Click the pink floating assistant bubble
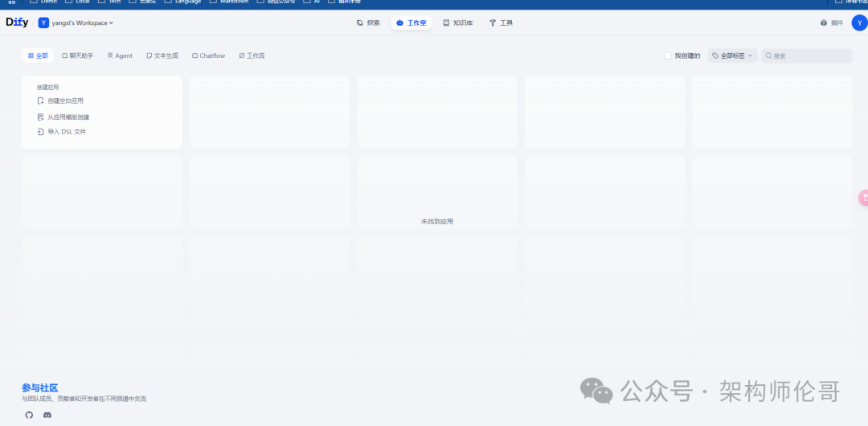The image size is (868, 426). 863,197
